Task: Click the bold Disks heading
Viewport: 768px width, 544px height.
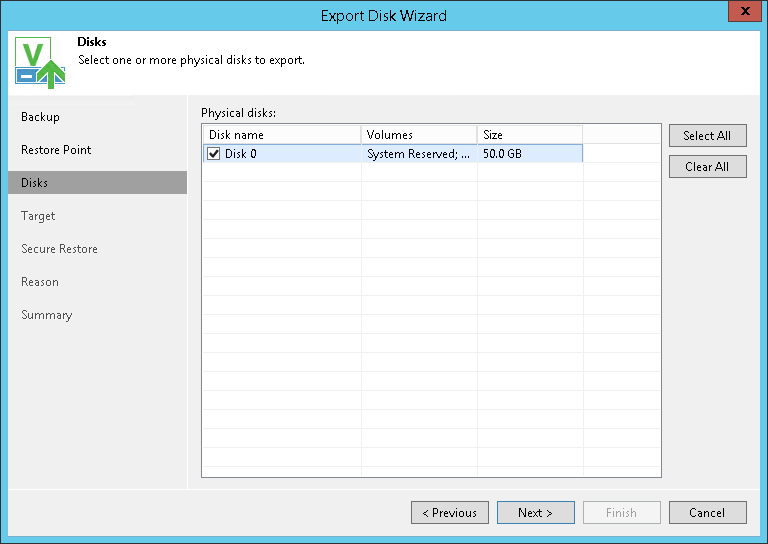Action: [92, 42]
